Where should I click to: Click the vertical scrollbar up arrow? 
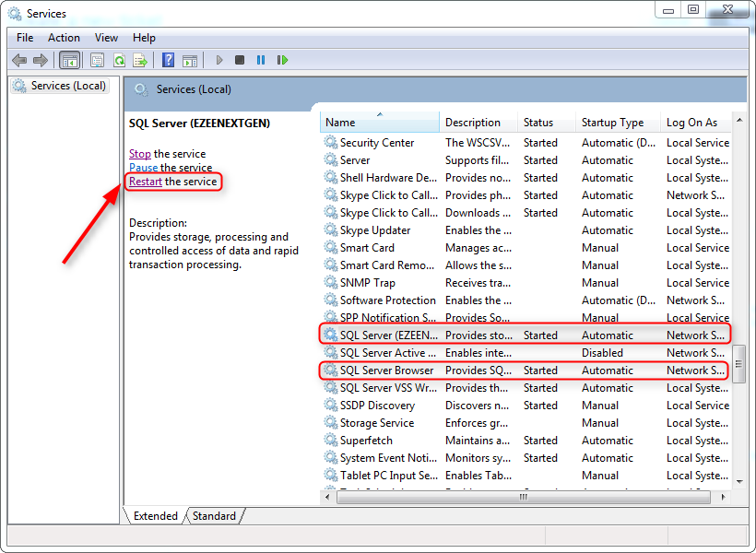pyautogui.click(x=739, y=120)
